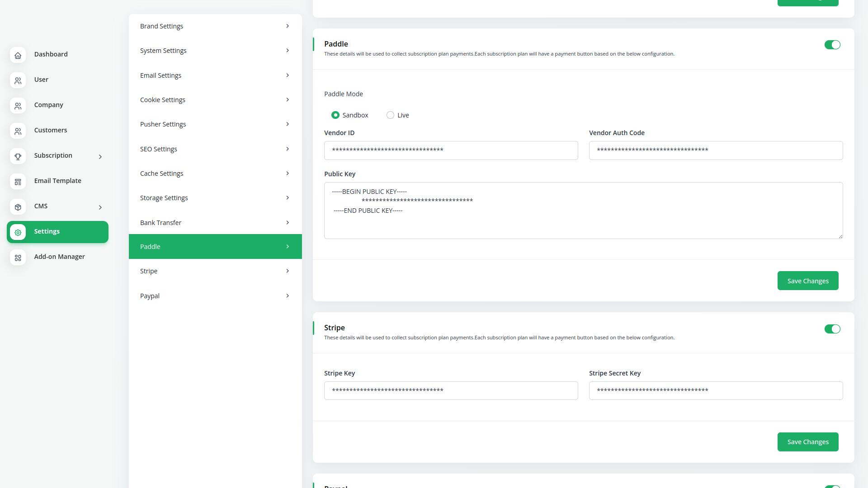Save Changes in the Paddle section
Image resolution: width=868 pixels, height=488 pixels.
807,281
